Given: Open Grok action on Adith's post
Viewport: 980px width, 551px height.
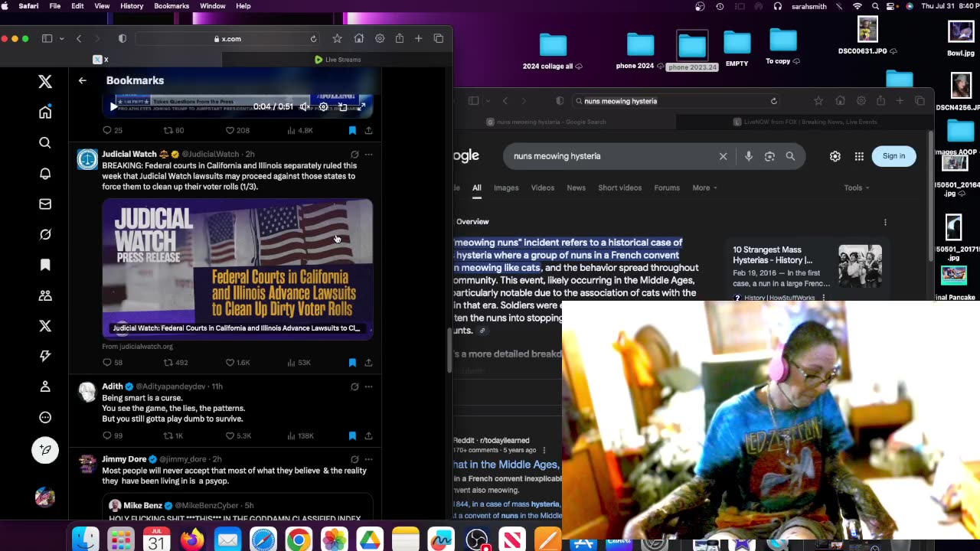Looking at the screenshot, I should tap(354, 387).
